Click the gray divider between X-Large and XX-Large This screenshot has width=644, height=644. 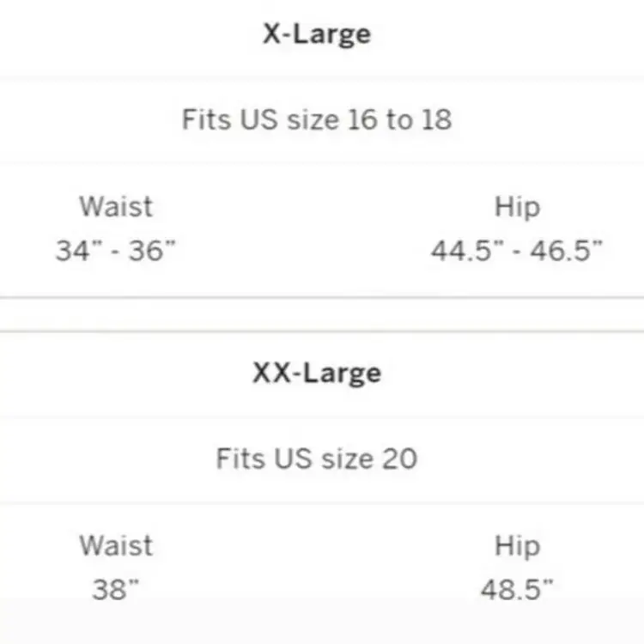pos(322,314)
